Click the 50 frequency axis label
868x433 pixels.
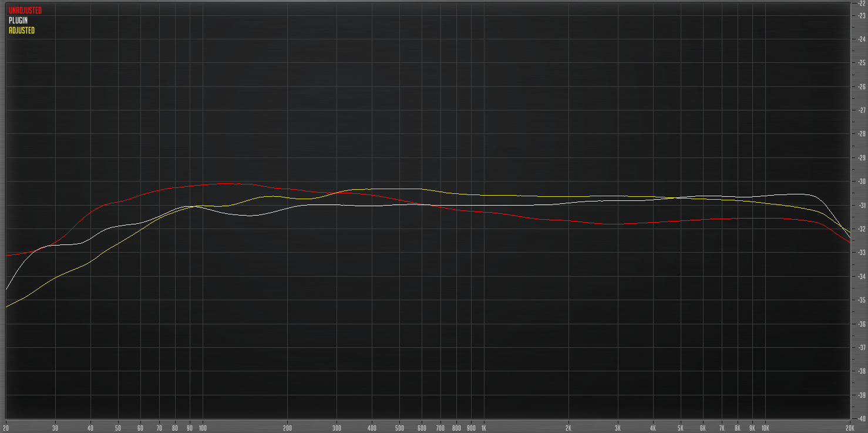[118, 428]
